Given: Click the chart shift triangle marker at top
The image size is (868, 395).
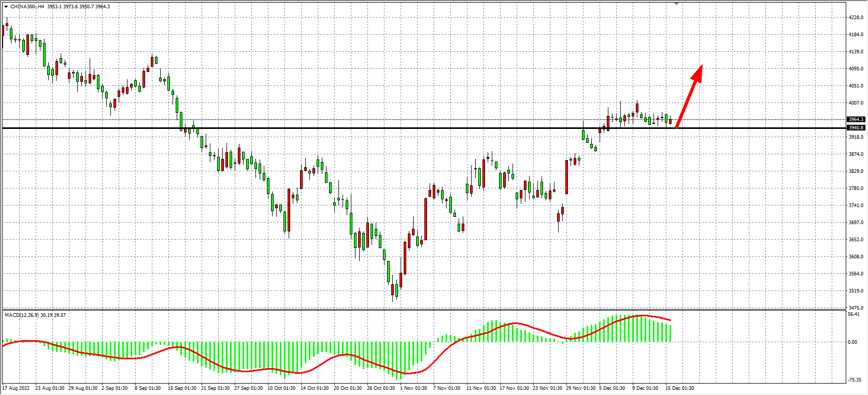Looking at the screenshot, I should click(676, 4).
